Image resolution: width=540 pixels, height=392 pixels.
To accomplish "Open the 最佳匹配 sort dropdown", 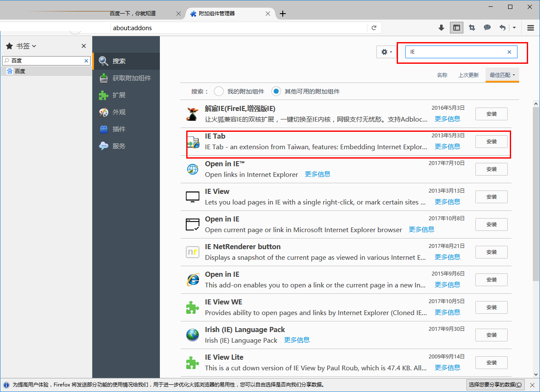I will pyautogui.click(x=502, y=75).
